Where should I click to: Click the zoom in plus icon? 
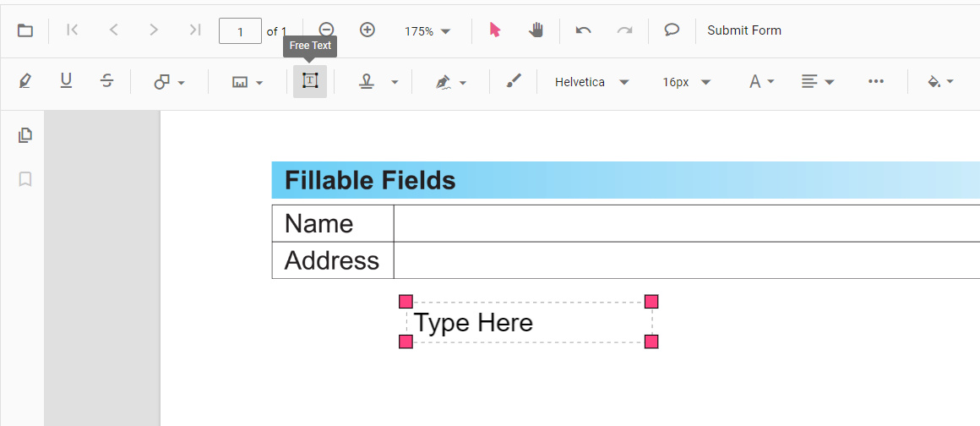point(367,30)
